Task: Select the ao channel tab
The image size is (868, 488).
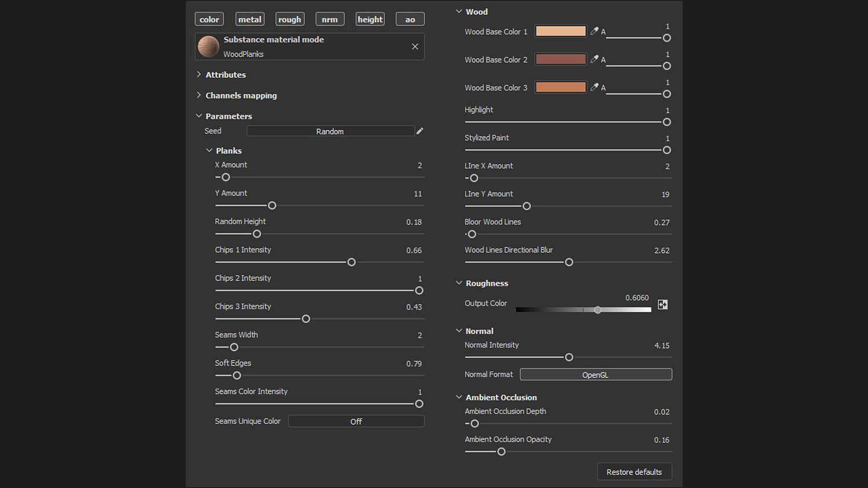Action: click(410, 20)
